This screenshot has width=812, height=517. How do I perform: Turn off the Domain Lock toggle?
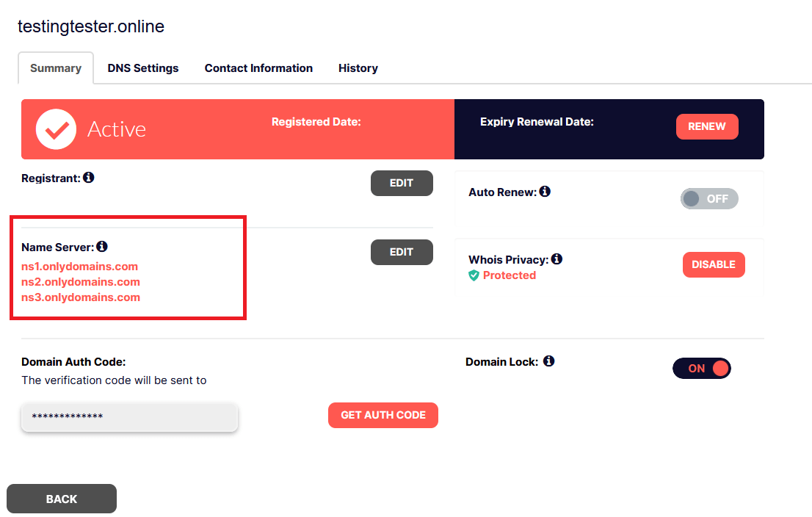pos(701,368)
